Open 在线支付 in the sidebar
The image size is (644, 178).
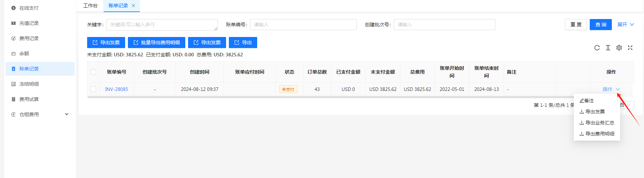pyautogui.click(x=29, y=8)
